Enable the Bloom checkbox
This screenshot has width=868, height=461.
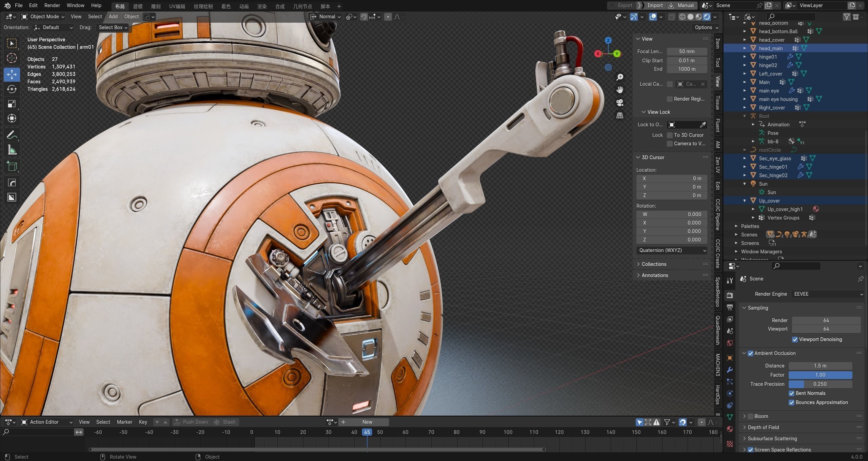coord(750,416)
